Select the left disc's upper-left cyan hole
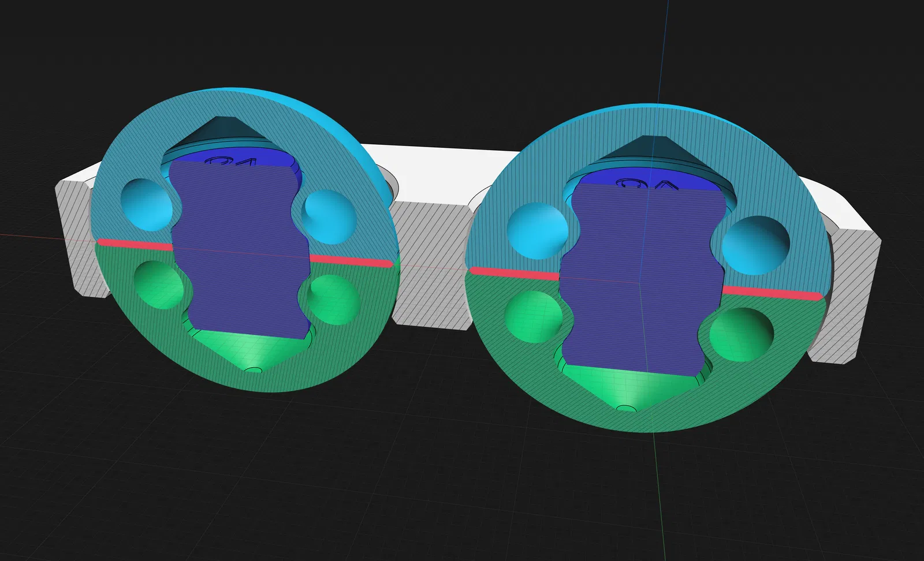Image resolution: width=924 pixels, height=561 pixels. [x=146, y=205]
